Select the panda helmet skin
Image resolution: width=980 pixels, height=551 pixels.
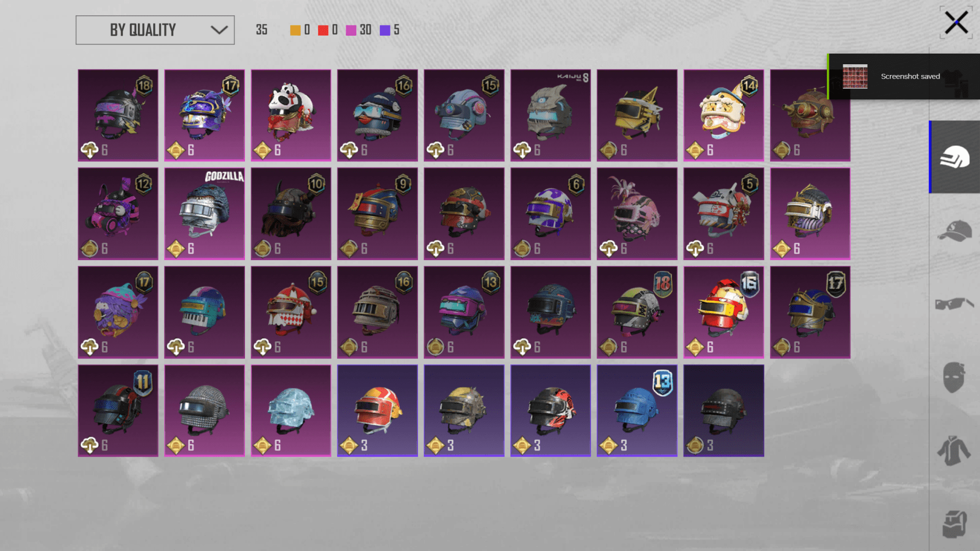(291, 115)
